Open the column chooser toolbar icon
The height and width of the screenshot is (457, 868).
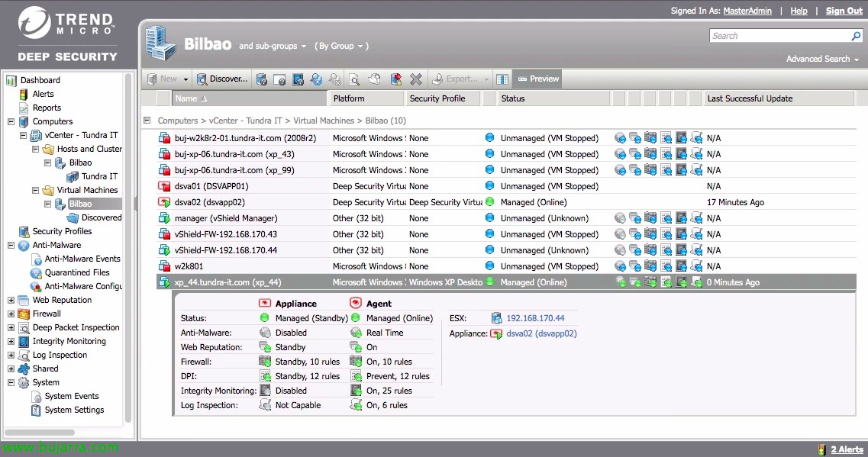point(502,79)
